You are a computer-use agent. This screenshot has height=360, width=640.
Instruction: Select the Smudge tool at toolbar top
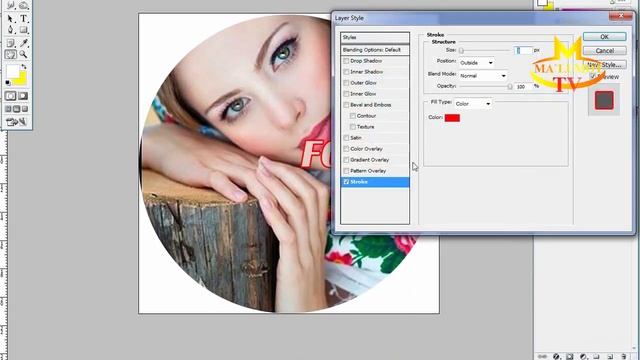click(10, 6)
